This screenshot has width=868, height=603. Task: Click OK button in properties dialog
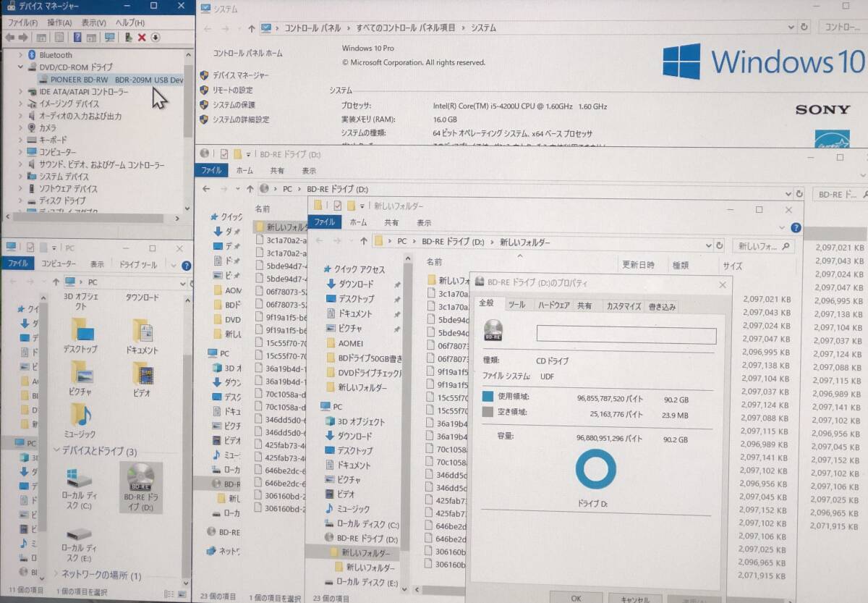point(576,597)
